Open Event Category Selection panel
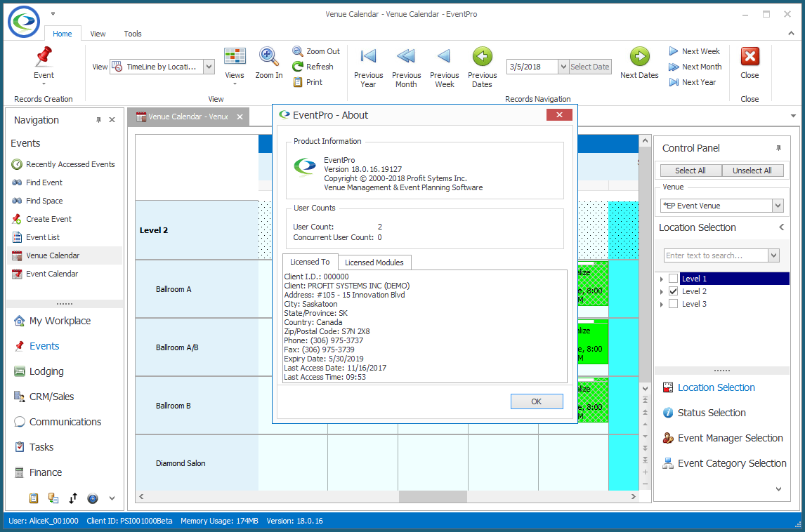The image size is (805, 532). [x=724, y=463]
